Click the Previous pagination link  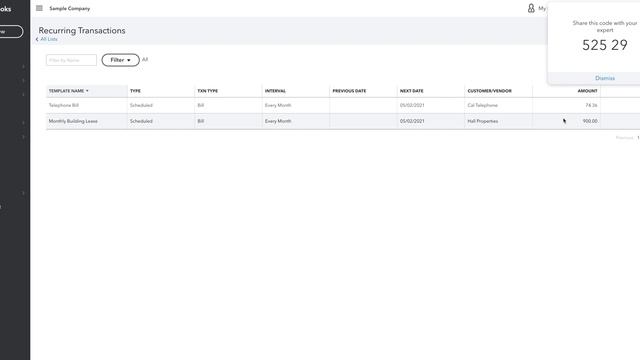point(624,138)
